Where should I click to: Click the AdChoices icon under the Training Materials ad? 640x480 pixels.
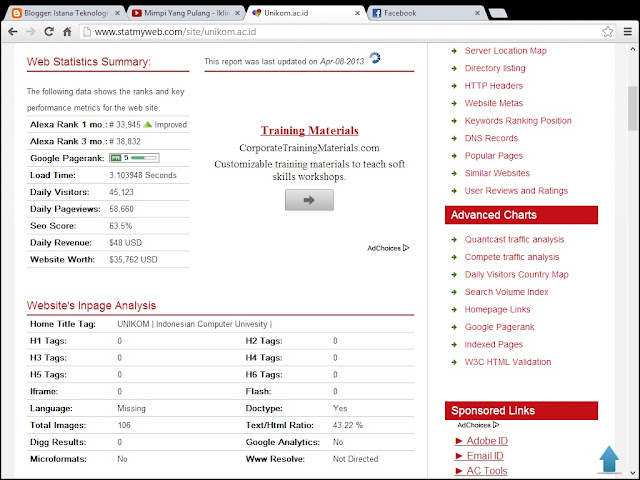pos(406,248)
